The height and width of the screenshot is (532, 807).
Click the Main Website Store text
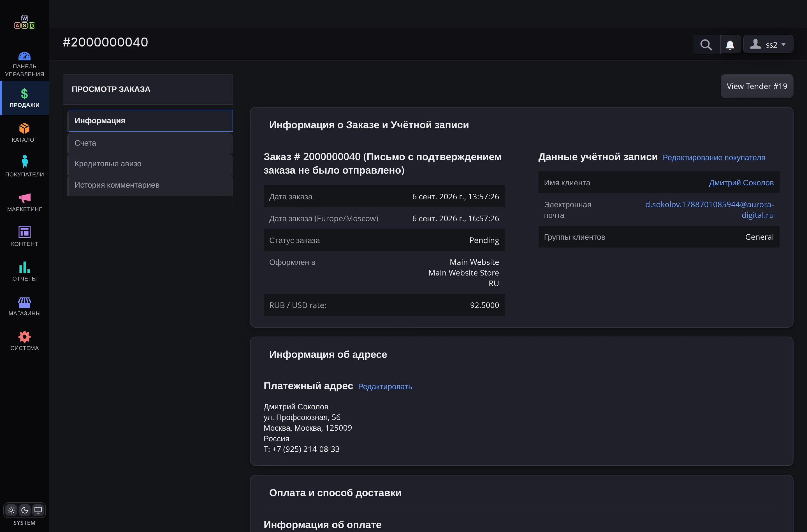click(x=463, y=272)
